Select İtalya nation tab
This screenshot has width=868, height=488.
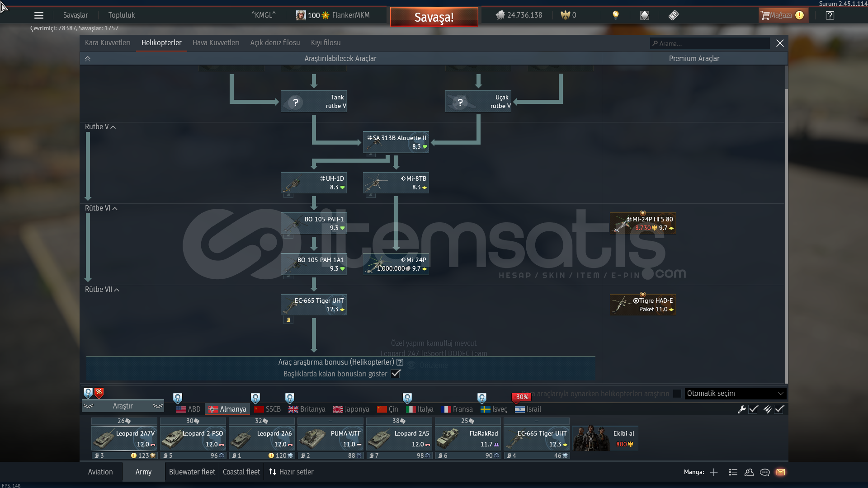tap(420, 409)
